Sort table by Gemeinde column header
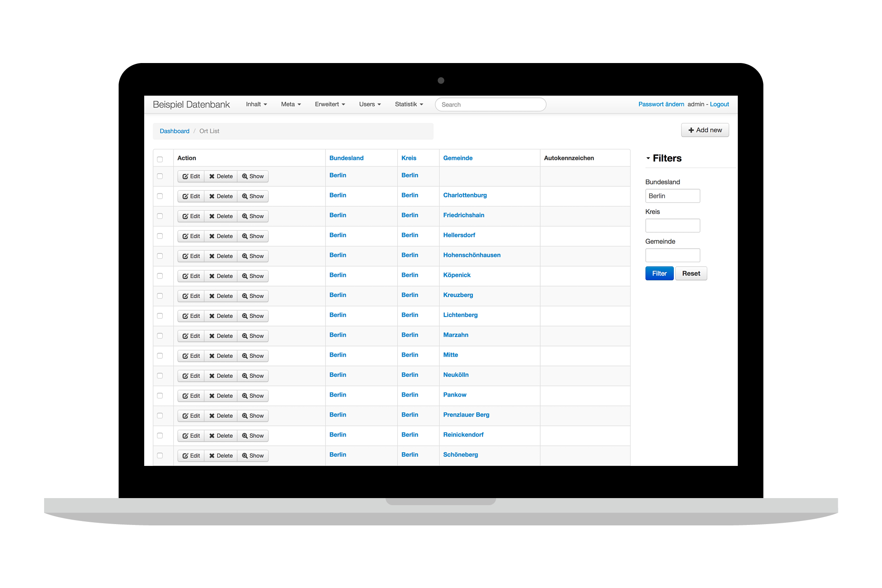Viewport: 882px width, 588px height. 458,158
